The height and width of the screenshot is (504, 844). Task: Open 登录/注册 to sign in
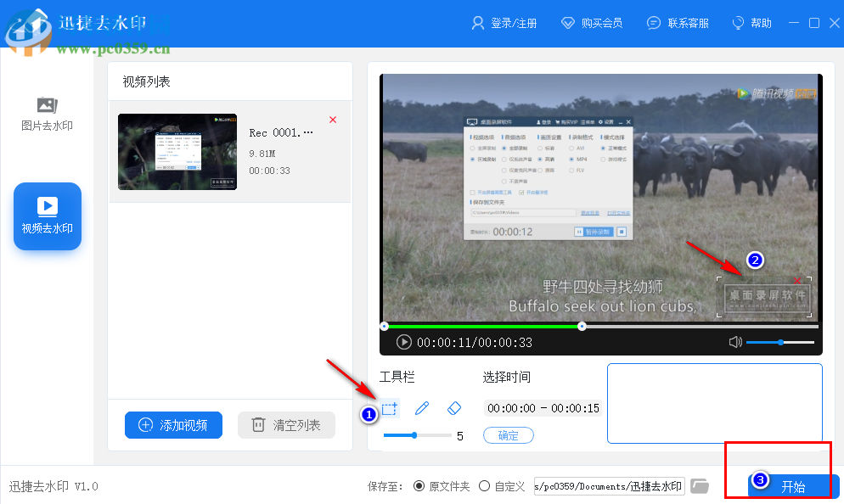[504, 23]
